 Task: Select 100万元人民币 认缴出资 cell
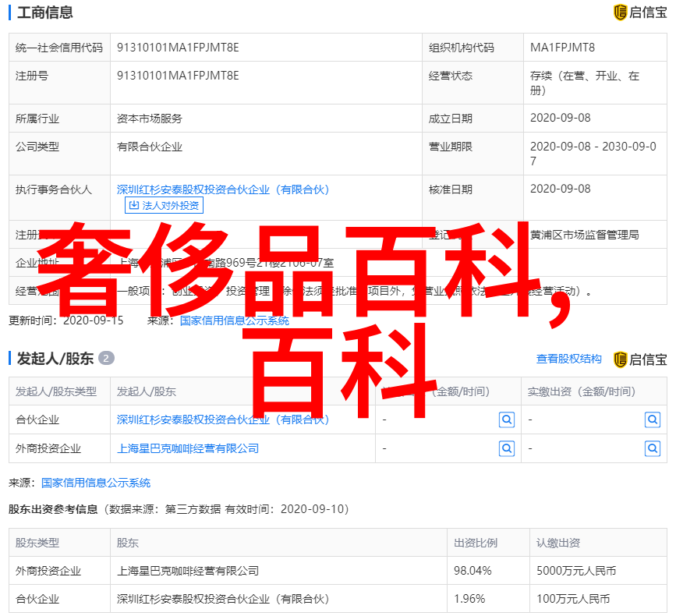pyautogui.click(x=573, y=599)
